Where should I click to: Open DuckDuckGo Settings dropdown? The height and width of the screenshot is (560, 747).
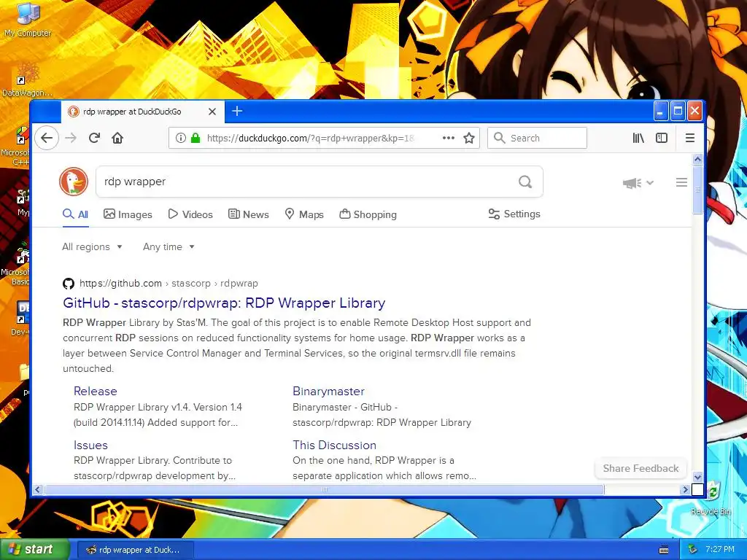[514, 214]
